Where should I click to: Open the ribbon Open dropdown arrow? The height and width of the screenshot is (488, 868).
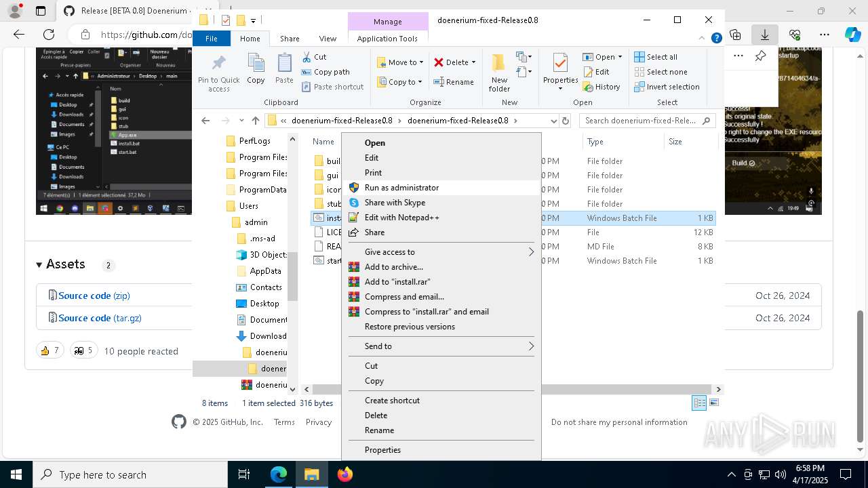coord(620,57)
